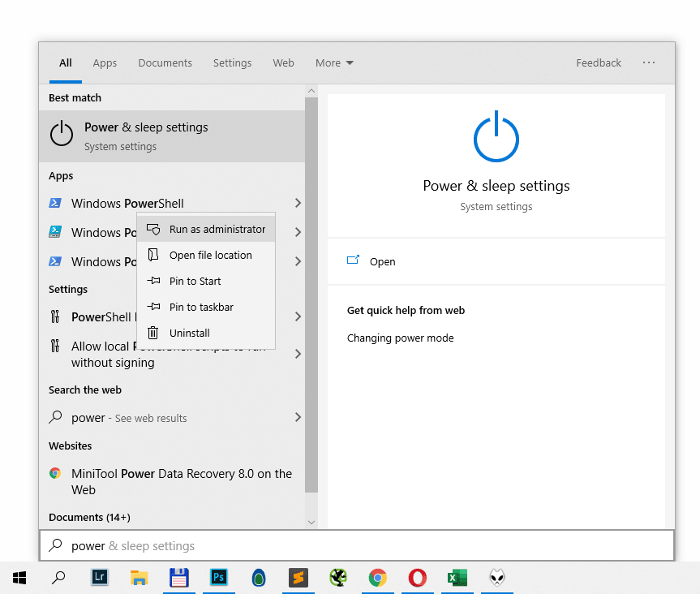Click Open in the preview pane
Image resolution: width=700 pixels, height=594 pixels.
[382, 261]
